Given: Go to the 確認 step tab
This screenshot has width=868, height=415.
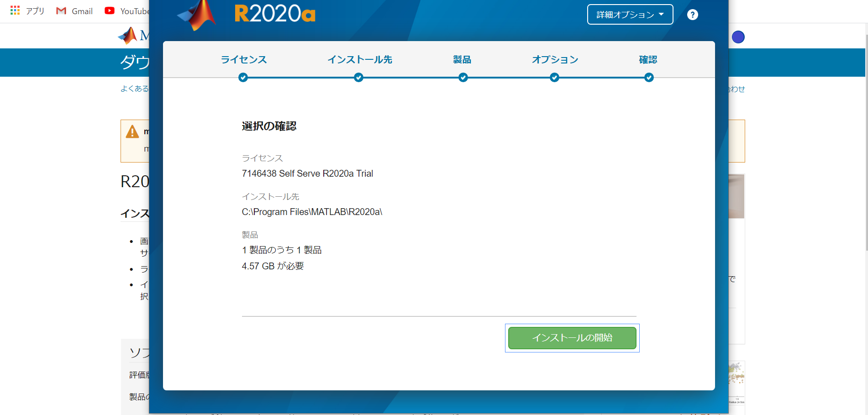Looking at the screenshot, I should 648,59.
